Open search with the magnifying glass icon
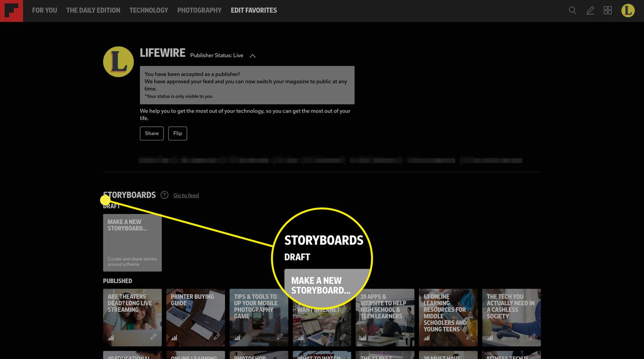 [x=572, y=10]
